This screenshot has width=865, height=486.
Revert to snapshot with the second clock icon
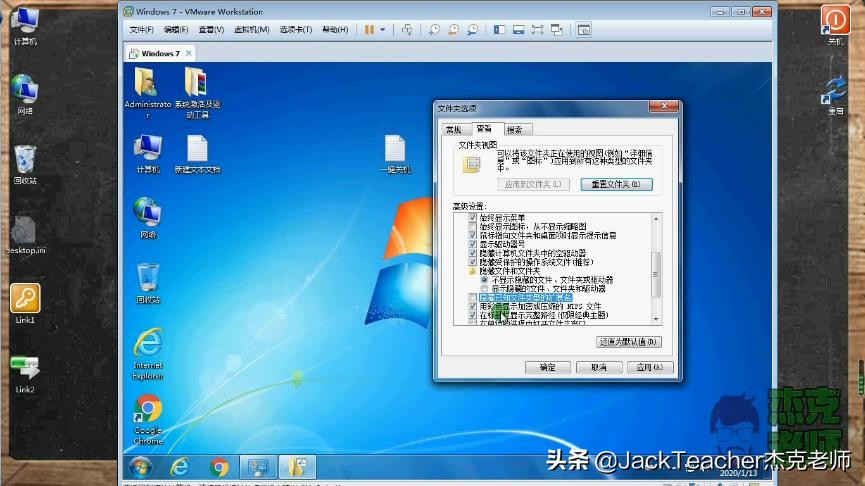coord(453,30)
